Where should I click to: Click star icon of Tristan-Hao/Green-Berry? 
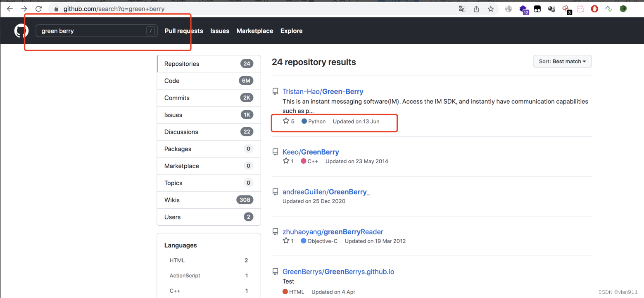point(286,121)
